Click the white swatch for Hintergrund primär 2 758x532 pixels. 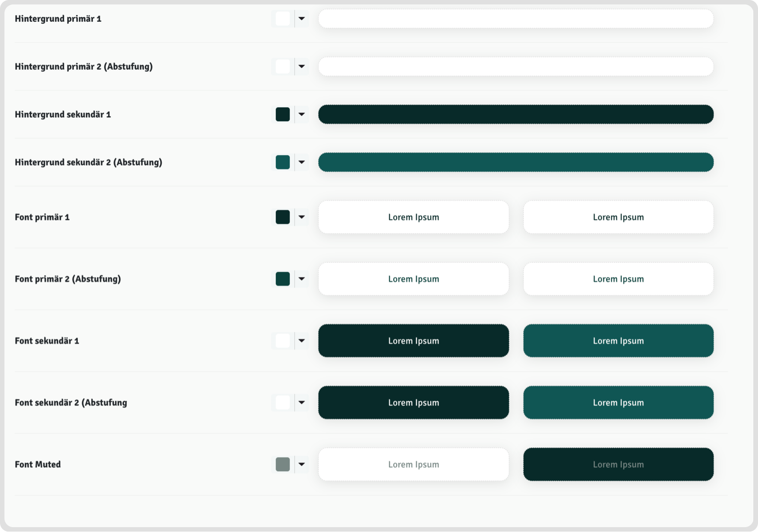[x=282, y=67]
